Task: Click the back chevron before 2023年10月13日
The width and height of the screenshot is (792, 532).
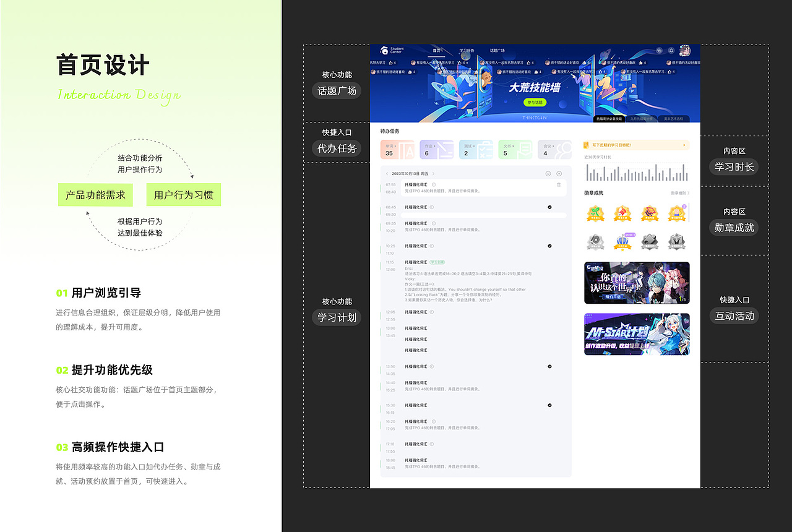Action: [387, 173]
